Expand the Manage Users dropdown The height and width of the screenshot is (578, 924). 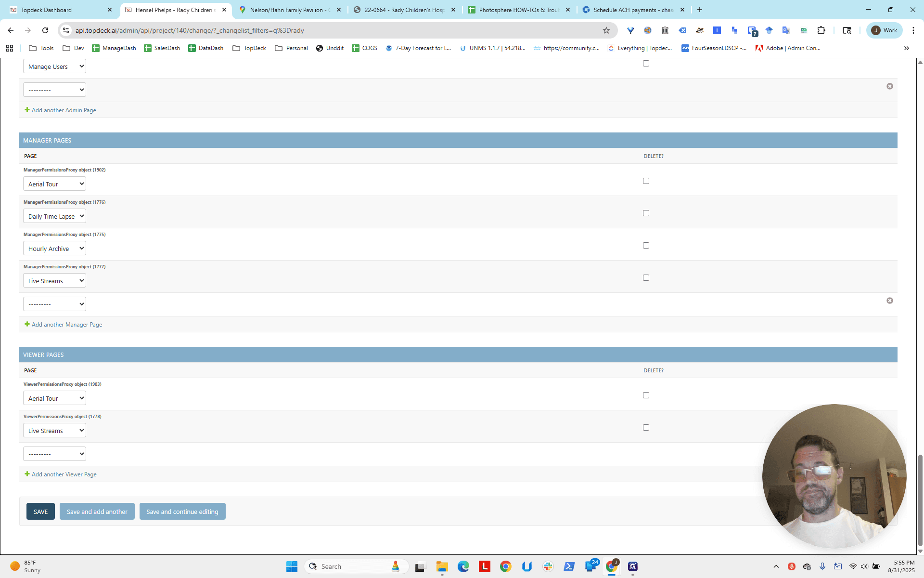(x=54, y=66)
